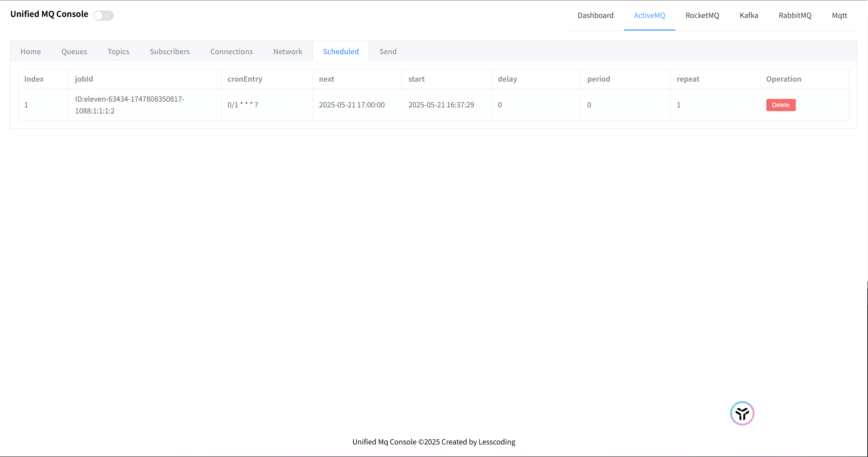Switch to the Home tab
Viewport: 868px width, 457px height.
(30, 51)
